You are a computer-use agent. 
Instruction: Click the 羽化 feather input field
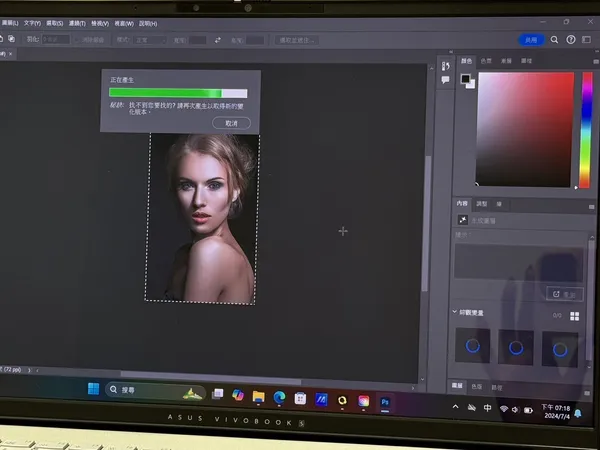56,39
